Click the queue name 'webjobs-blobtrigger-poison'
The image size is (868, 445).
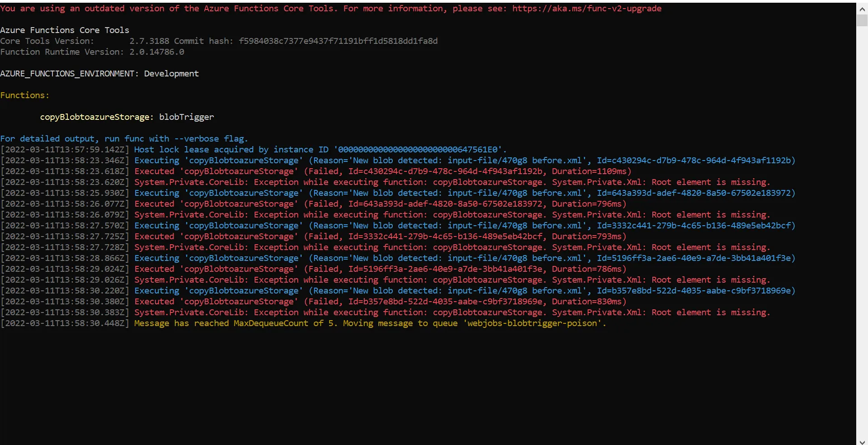click(532, 323)
